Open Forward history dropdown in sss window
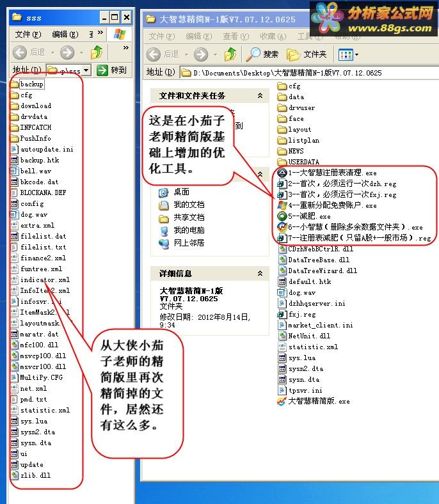 tap(81, 52)
